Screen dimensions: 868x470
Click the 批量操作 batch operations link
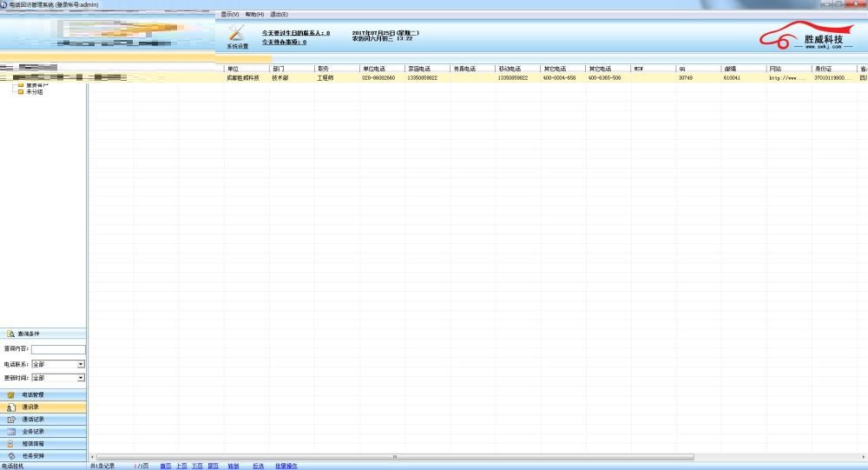coord(286,466)
